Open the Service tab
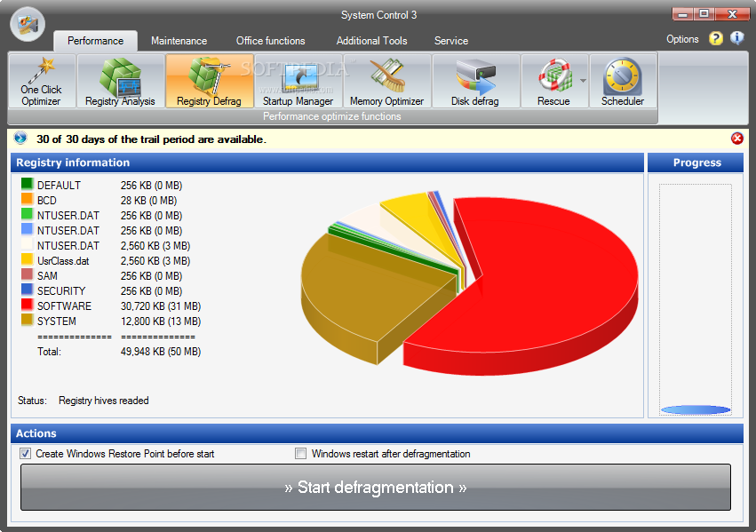 click(x=451, y=41)
